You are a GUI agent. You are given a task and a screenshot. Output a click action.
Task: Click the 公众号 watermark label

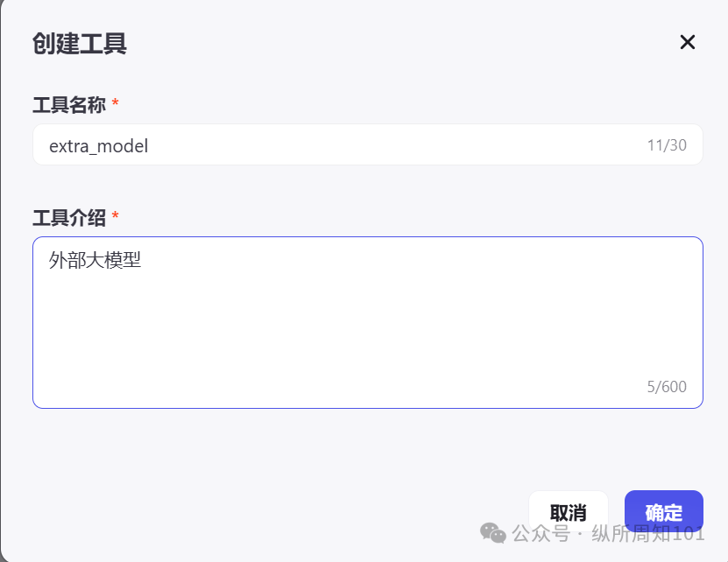[541, 533]
